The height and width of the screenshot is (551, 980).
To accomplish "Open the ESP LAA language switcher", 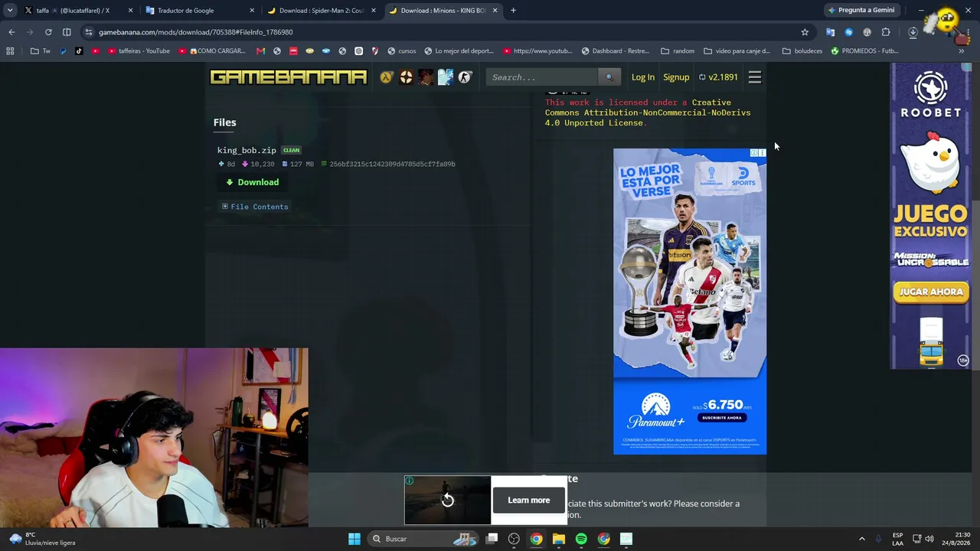I will 897,539.
